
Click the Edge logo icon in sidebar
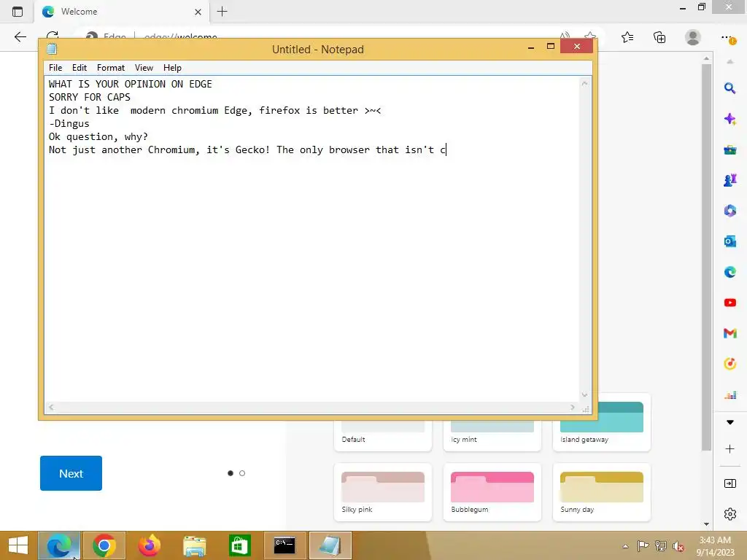tap(729, 272)
